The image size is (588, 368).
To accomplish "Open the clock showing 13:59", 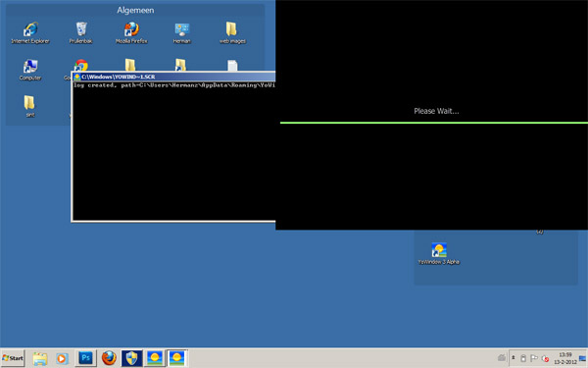I will tap(565, 358).
